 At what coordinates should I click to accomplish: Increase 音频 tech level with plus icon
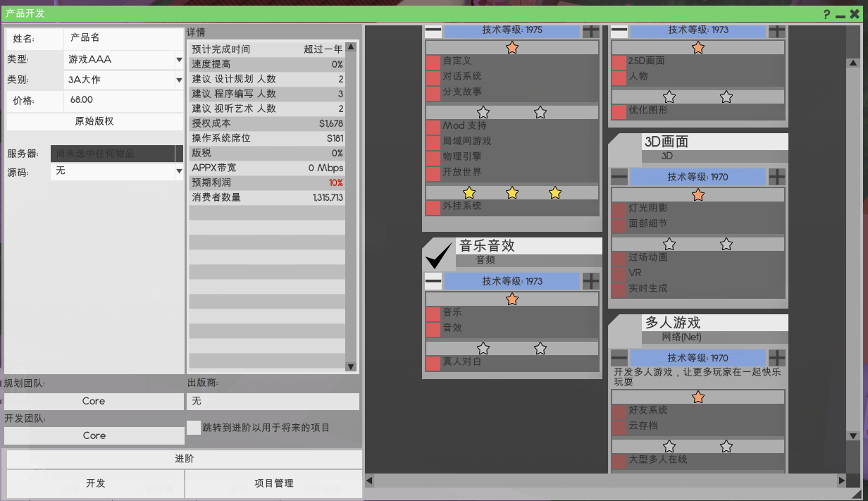pos(590,281)
